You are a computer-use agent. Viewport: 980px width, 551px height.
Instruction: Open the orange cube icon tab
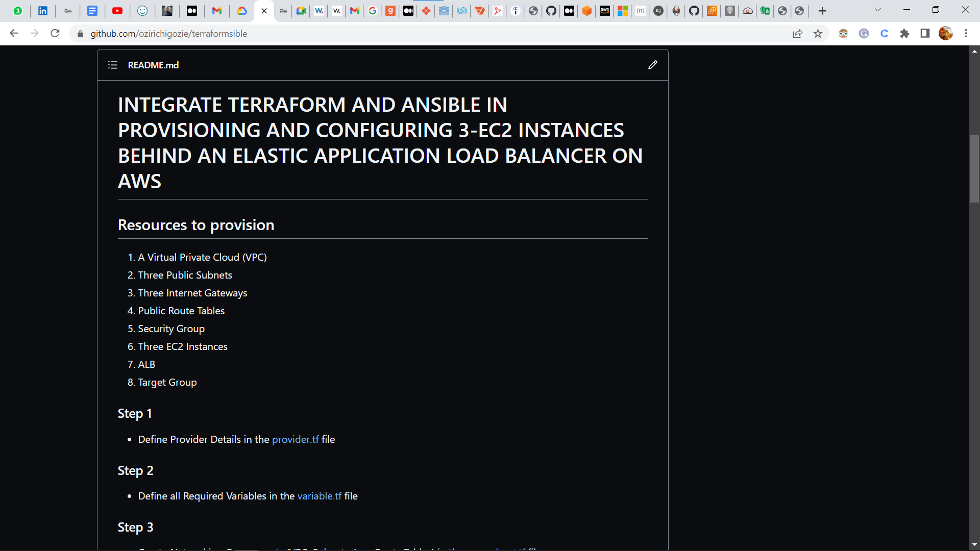tap(587, 11)
